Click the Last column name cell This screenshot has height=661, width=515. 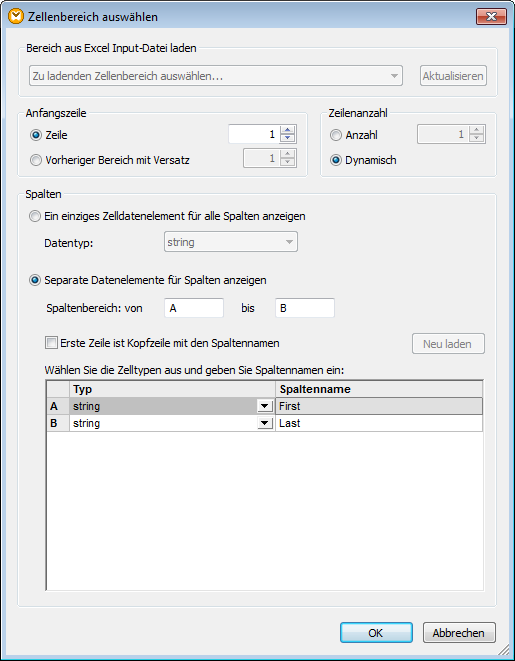coord(379,423)
